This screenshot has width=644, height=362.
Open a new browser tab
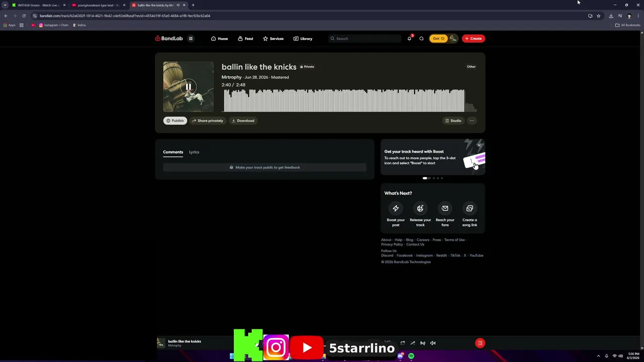coord(193,5)
